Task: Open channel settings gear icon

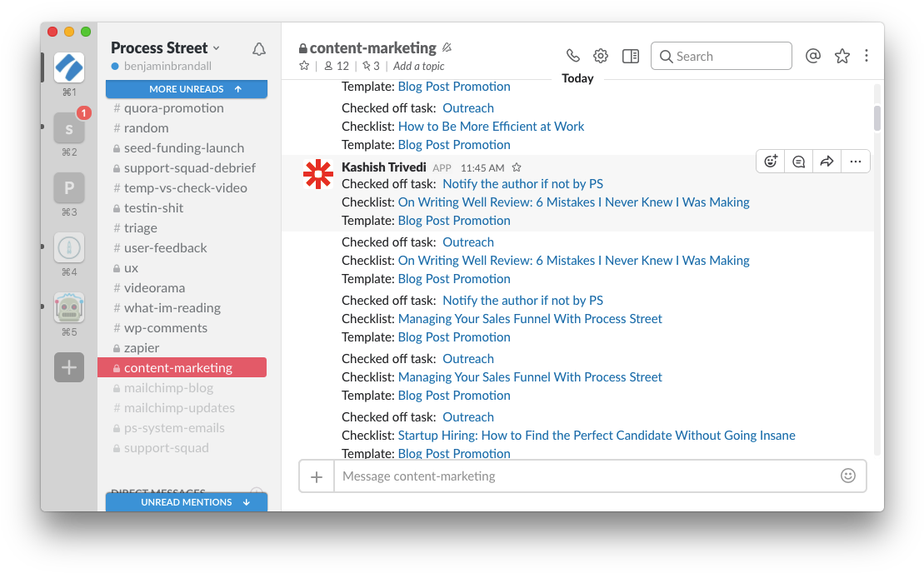Action: click(x=601, y=56)
